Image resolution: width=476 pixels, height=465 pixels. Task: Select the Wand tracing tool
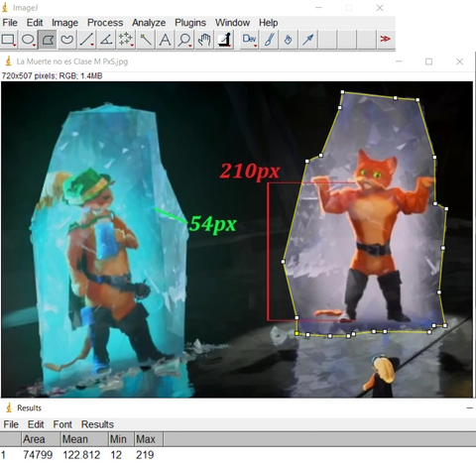coord(146,40)
